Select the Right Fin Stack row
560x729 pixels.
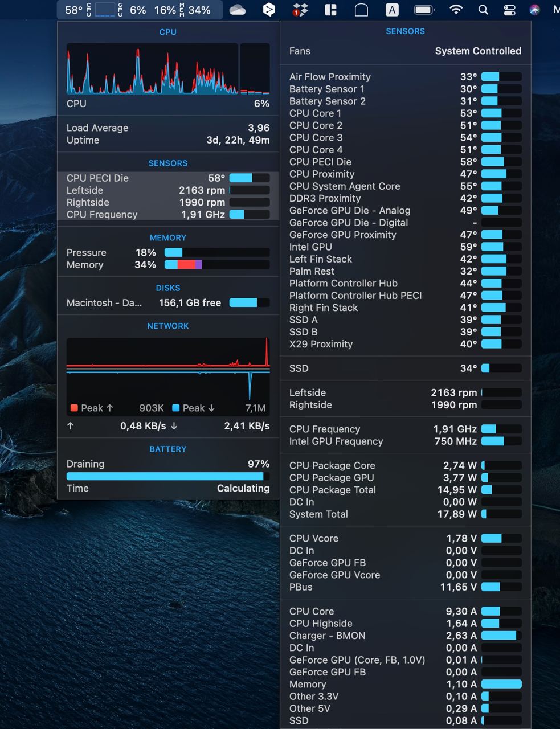pos(405,308)
